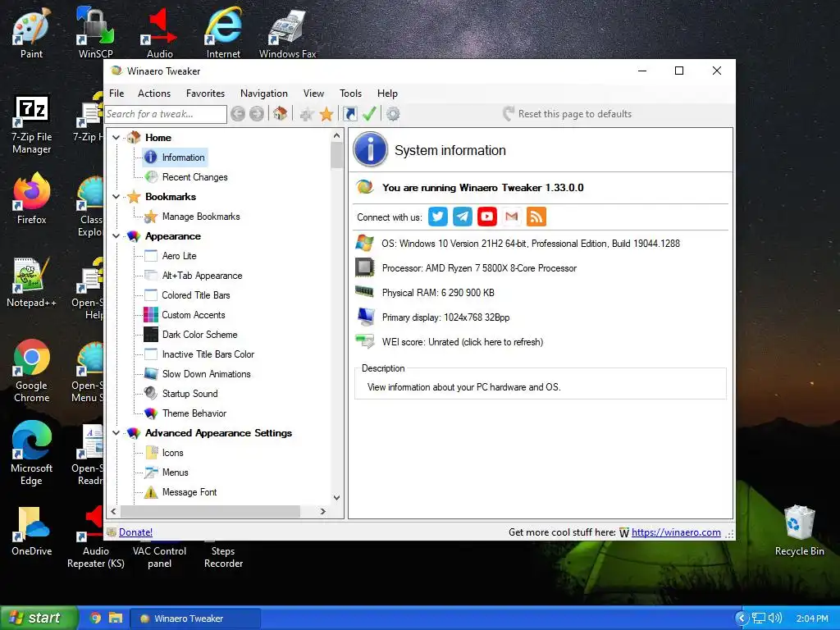This screenshot has height=630, width=840.
Task: Select Startup Sound tree item
Action: tap(189, 393)
